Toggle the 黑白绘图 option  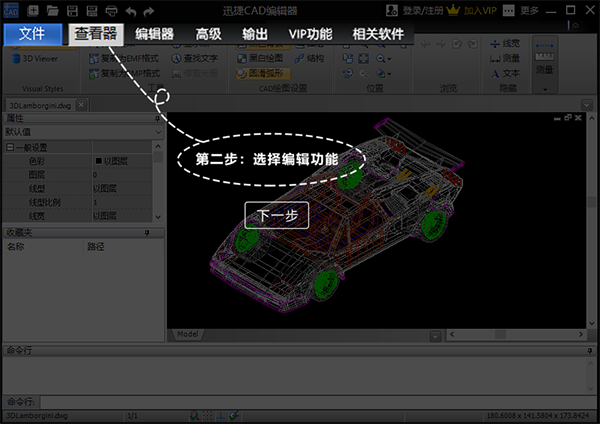click(260, 58)
